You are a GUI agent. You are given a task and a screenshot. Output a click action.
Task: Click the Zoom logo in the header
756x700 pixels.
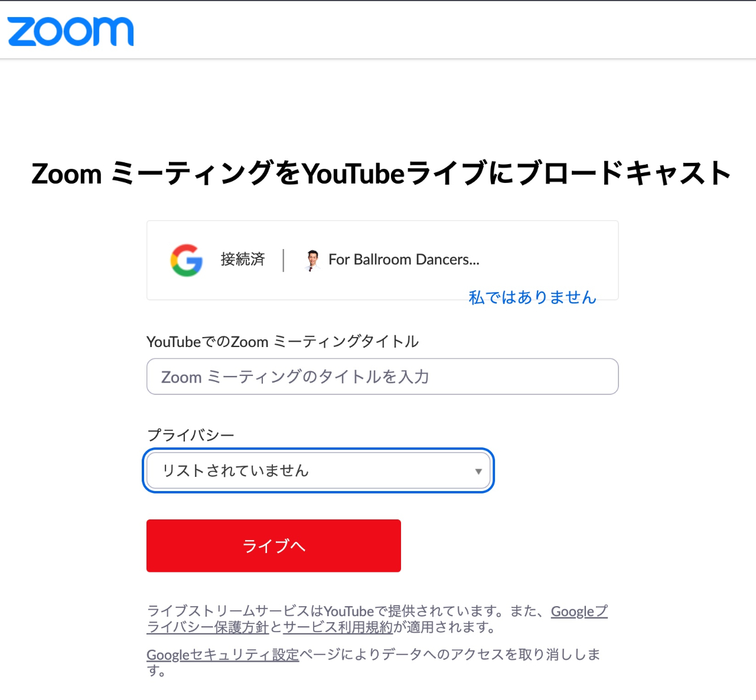(70, 31)
